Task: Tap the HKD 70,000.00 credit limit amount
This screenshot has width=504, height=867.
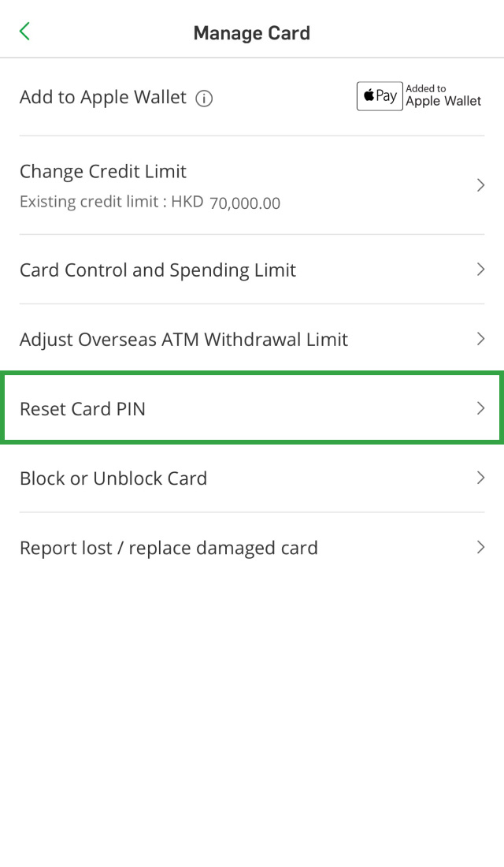Action: click(x=245, y=203)
